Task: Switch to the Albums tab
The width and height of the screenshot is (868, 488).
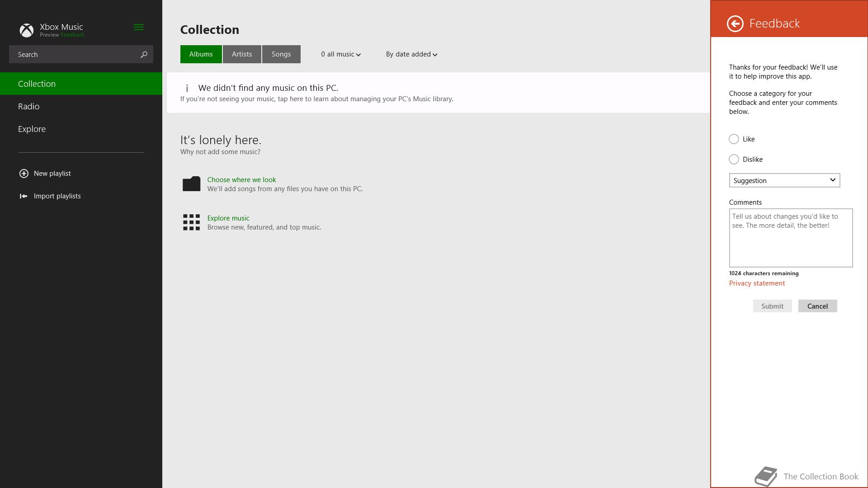Action: coord(201,54)
